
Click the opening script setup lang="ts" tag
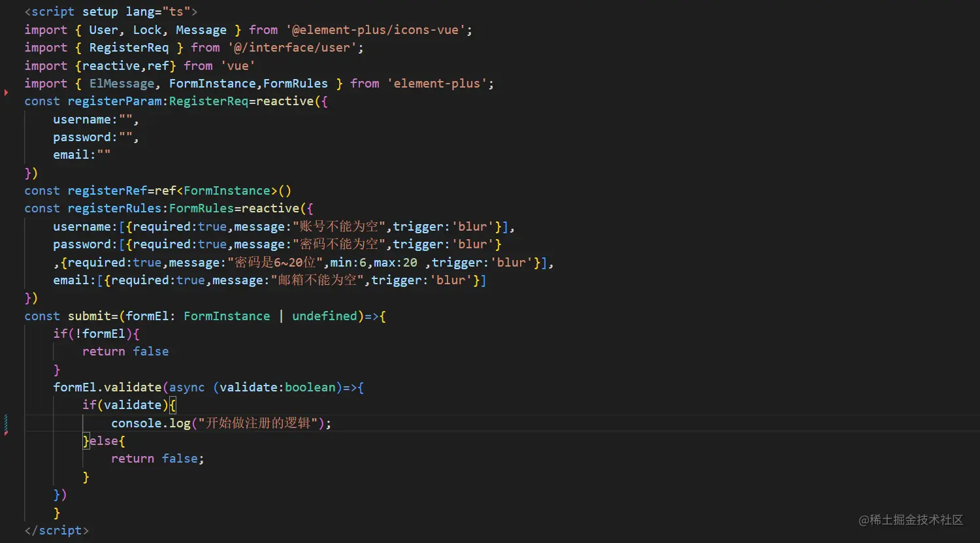[x=111, y=12]
